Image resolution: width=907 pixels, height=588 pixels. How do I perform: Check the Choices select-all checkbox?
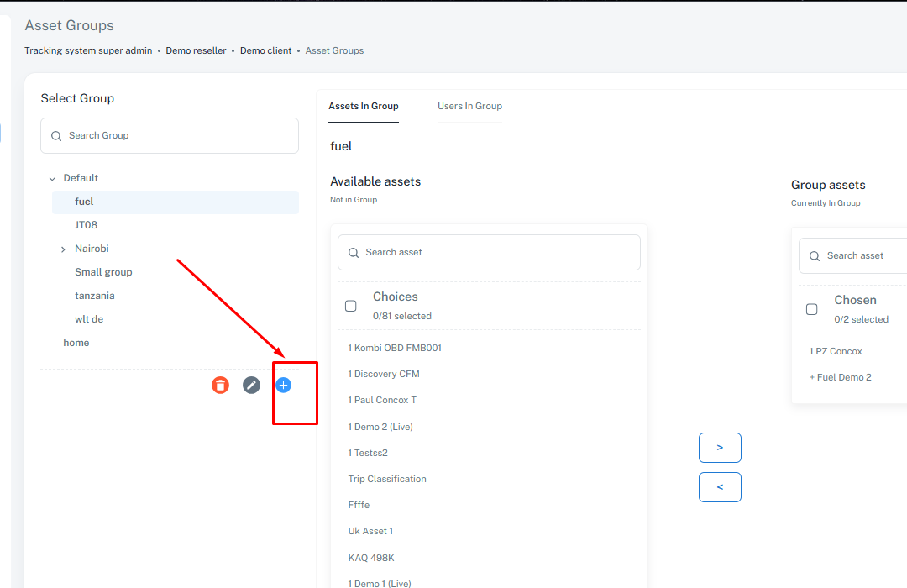(x=351, y=306)
